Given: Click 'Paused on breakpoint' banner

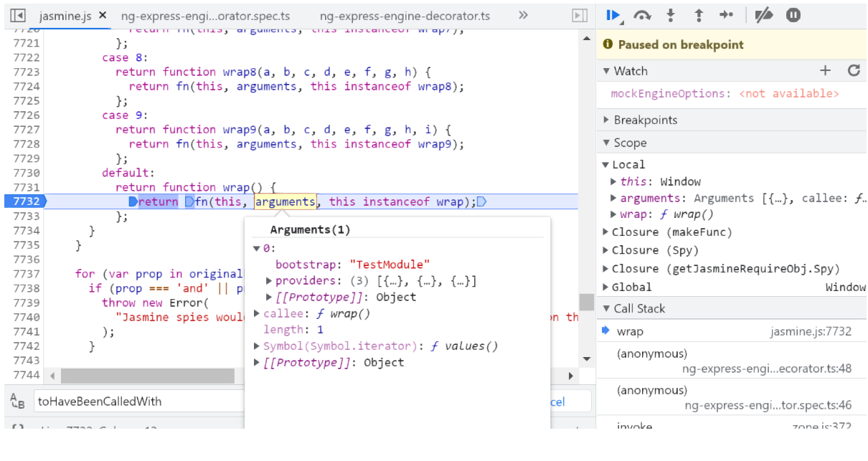Looking at the screenshot, I should (732, 44).
